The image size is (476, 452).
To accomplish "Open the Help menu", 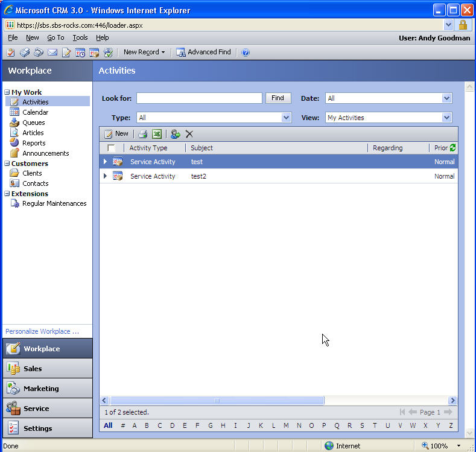I will pyautogui.click(x=103, y=37).
